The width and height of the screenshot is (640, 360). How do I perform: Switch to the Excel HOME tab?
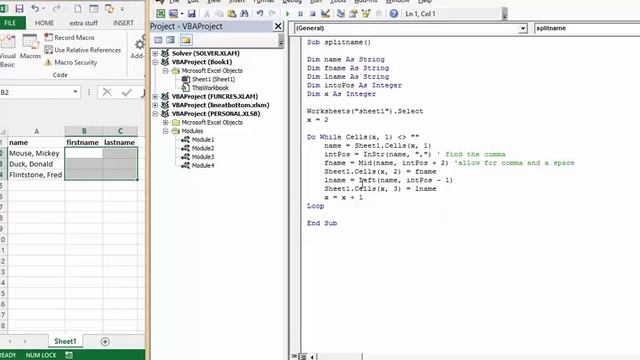point(44,23)
